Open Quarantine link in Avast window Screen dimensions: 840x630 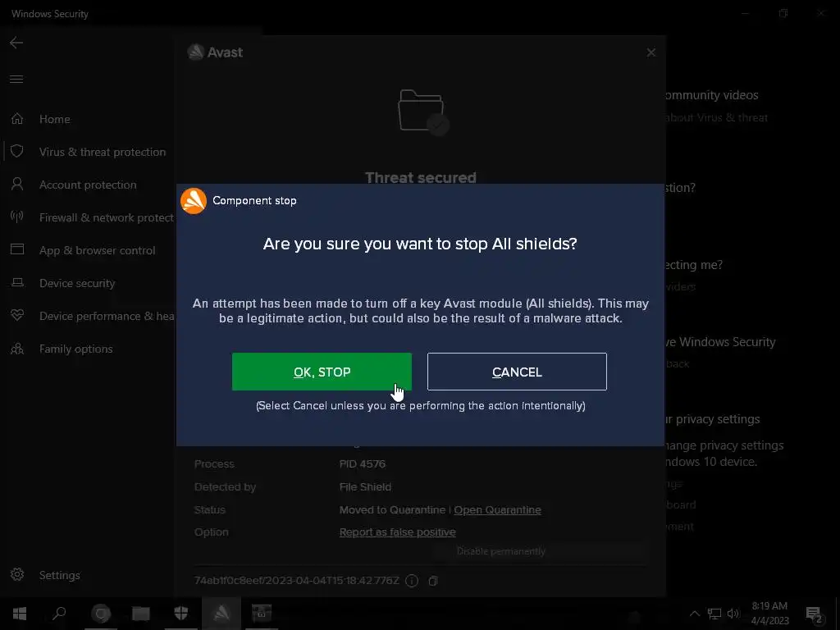tap(497, 509)
